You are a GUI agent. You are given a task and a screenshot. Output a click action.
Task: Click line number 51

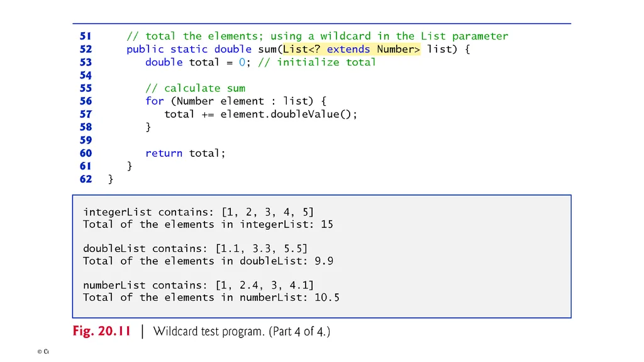pyautogui.click(x=86, y=37)
